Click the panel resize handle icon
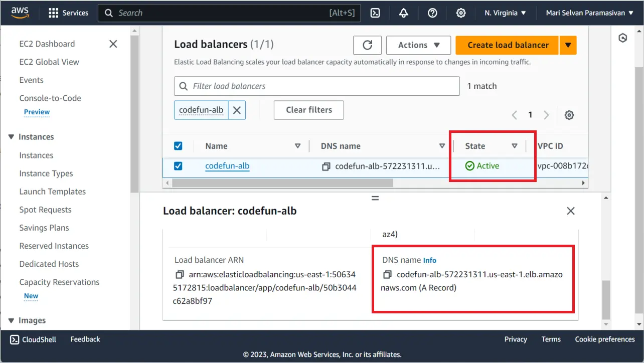Viewport: 644px width, 363px height. (375, 198)
